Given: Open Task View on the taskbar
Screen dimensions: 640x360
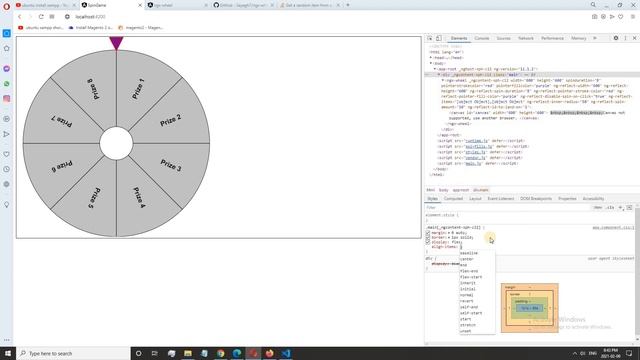Looking at the screenshot, I should coord(155,353).
